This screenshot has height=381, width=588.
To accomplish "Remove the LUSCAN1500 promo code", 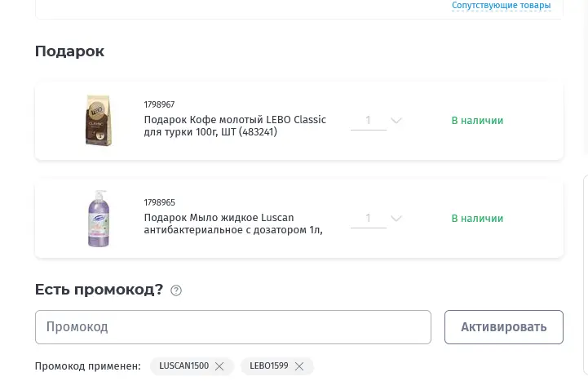I will point(219,366).
